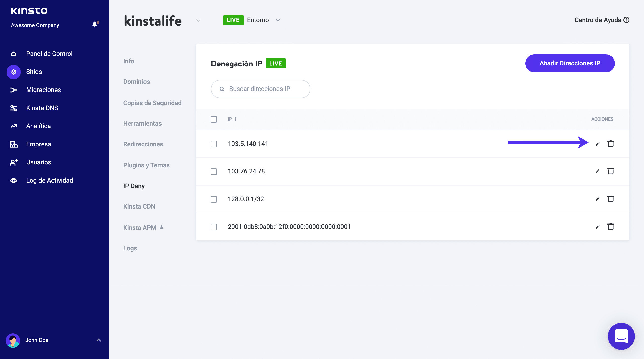This screenshot has height=359, width=644.
Task: Open the Entorno environment dropdown
Action: pos(278,20)
